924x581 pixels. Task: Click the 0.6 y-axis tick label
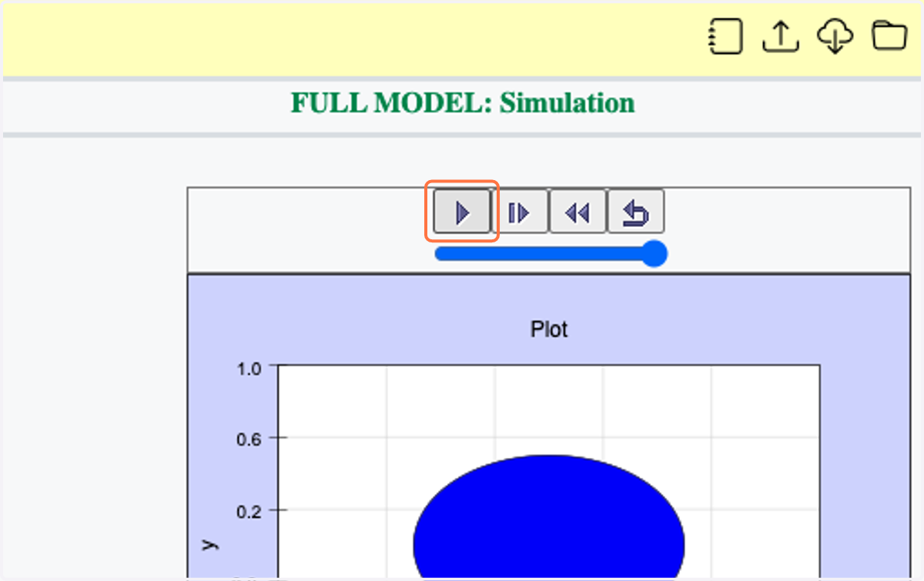click(249, 439)
